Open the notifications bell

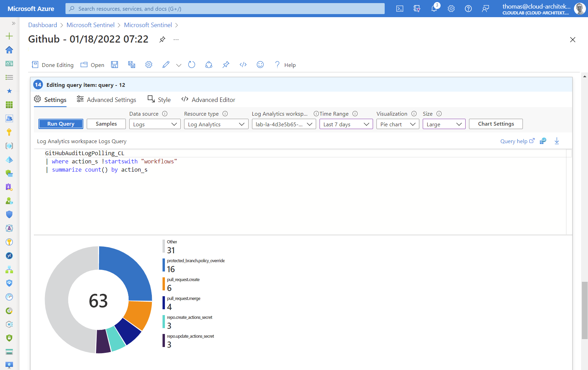pyautogui.click(x=434, y=9)
